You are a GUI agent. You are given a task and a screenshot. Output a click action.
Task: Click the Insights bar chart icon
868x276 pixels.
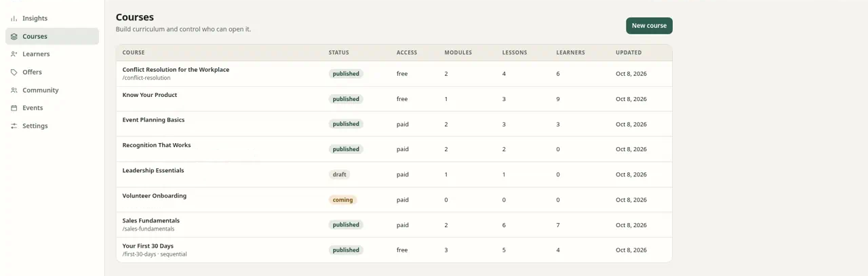pyautogui.click(x=14, y=18)
